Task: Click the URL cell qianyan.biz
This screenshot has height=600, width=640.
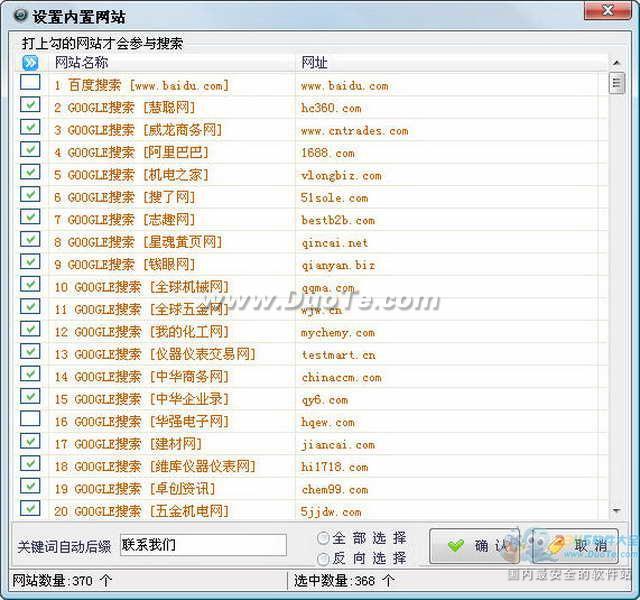Action: click(x=338, y=265)
